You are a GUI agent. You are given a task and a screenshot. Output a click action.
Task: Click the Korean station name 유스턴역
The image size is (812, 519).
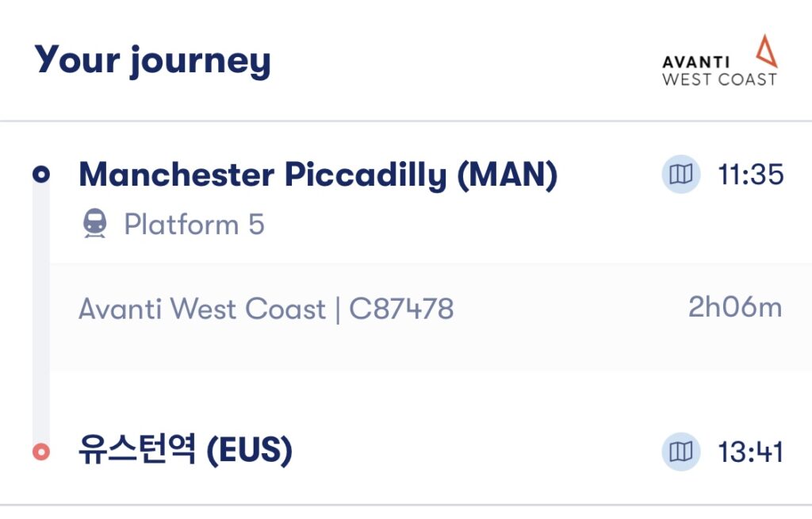(136, 452)
